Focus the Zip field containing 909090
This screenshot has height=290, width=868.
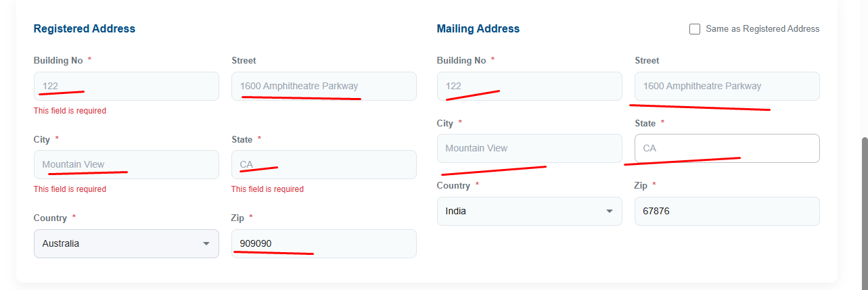coord(323,243)
